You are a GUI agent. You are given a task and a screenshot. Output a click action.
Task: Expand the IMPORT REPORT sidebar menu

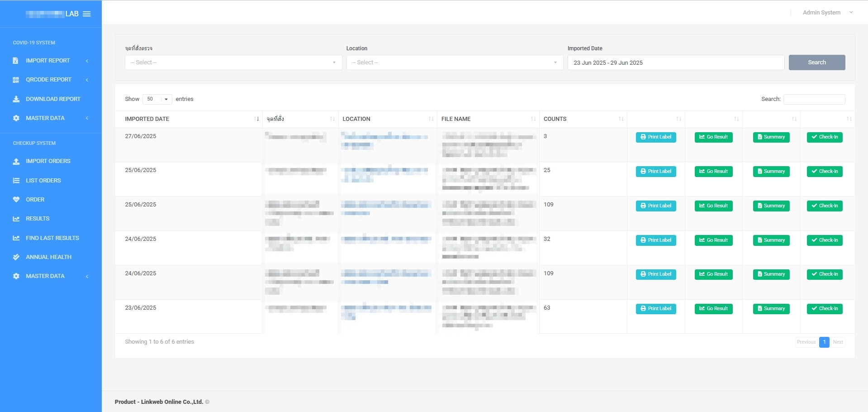coord(47,61)
